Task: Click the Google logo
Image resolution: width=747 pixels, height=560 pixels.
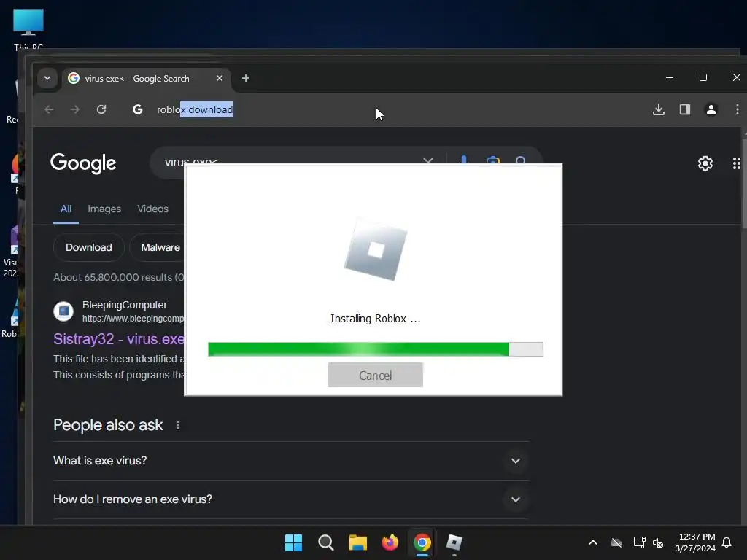Action: (x=83, y=163)
